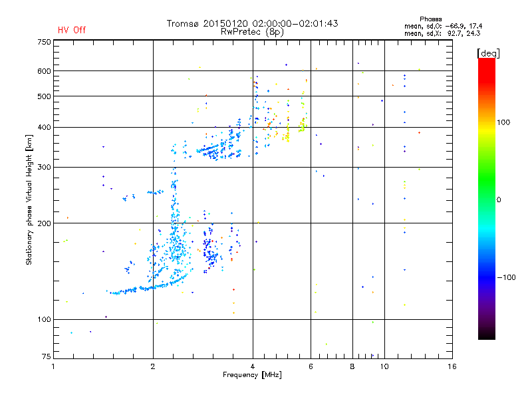Click the x-axis tick label '2'
Viewport: 532px width, 399px height.
(153, 366)
